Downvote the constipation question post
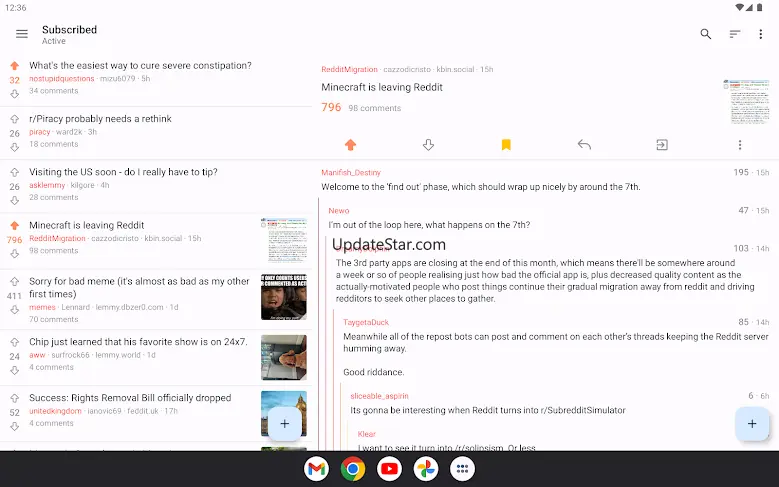The image size is (779, 487). (x=14, y=94)
